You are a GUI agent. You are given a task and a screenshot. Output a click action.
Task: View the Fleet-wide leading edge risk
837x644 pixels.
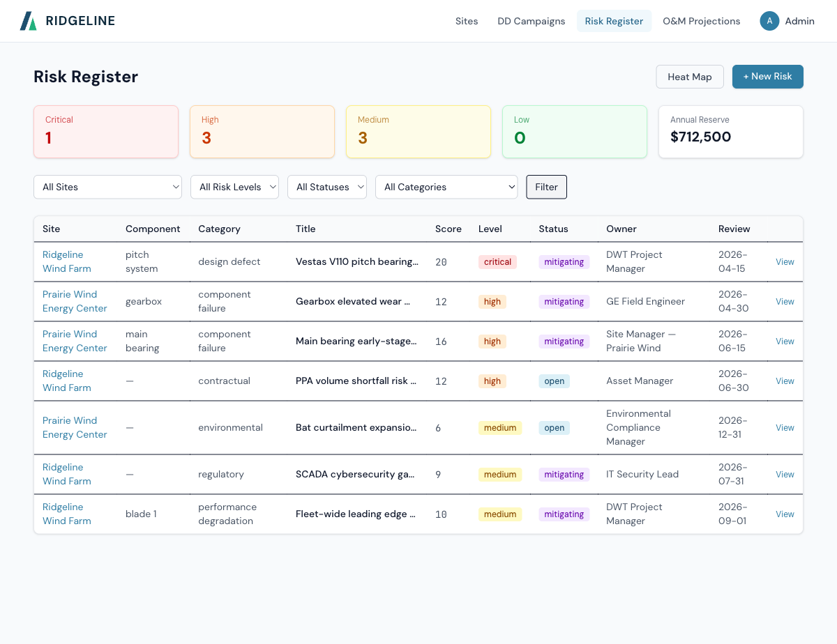[784, 514]
